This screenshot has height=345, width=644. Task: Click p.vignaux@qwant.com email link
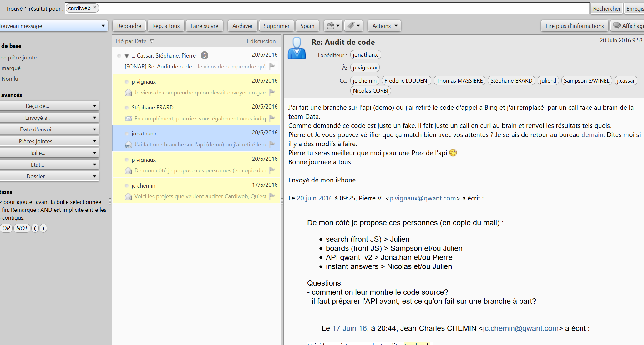pyautogui.click(x=423, y=198)
